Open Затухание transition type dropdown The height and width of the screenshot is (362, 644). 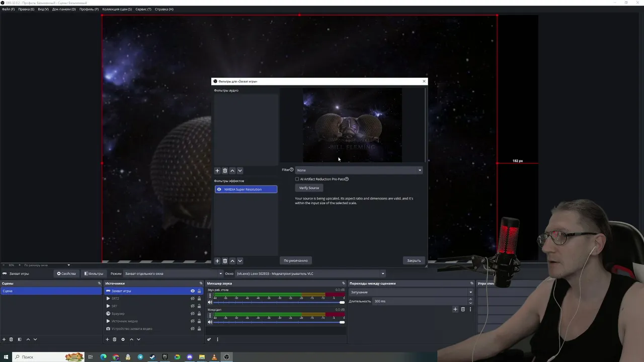[x=412, y=292]
